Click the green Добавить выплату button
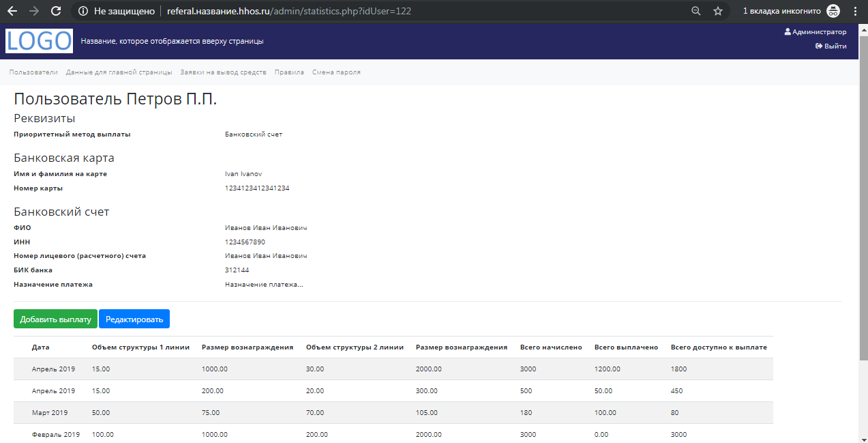868x443 pixels. pos(55,319)
